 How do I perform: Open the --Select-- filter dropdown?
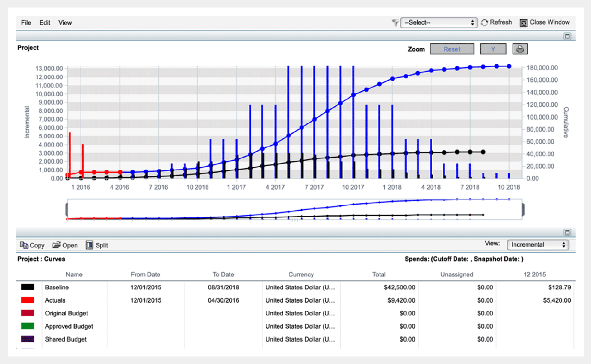point(439,23)
